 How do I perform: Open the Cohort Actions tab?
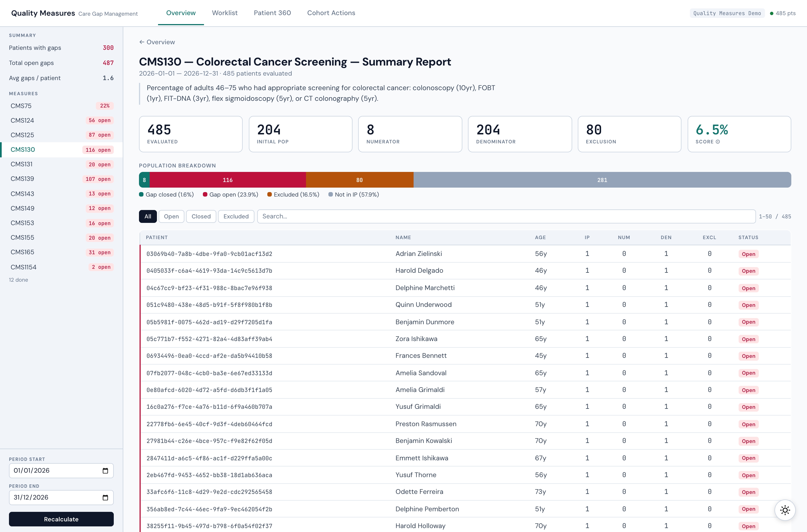pos(331,13)
